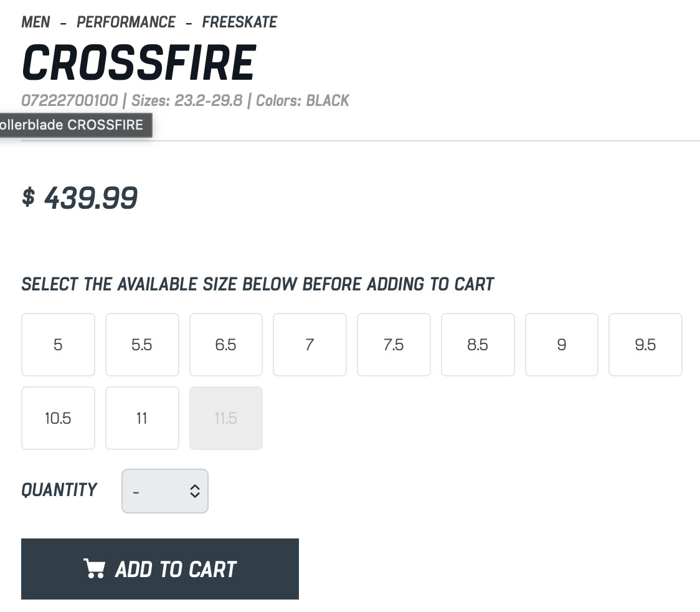
Task: Pick size 6.5
Action: tap(226, 345)
